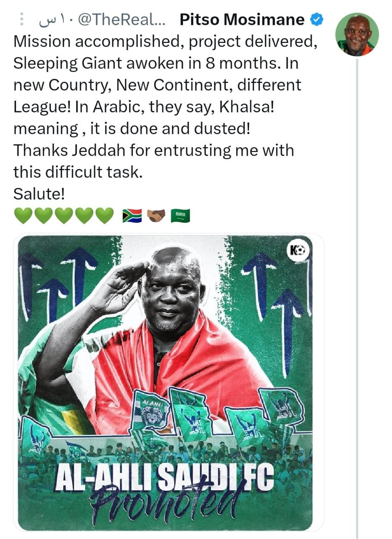Click the handshake emoji
This screenshot has height=539, width=392.
[156, 216]
